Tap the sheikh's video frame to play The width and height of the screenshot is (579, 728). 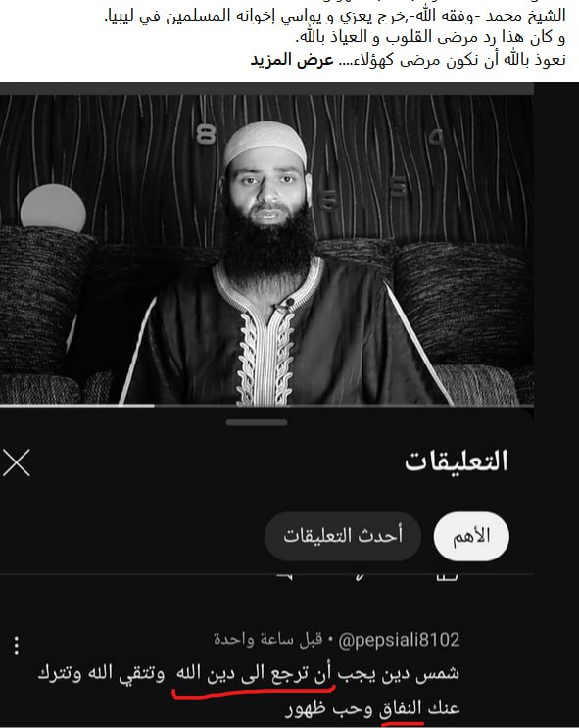click(267, 250)
